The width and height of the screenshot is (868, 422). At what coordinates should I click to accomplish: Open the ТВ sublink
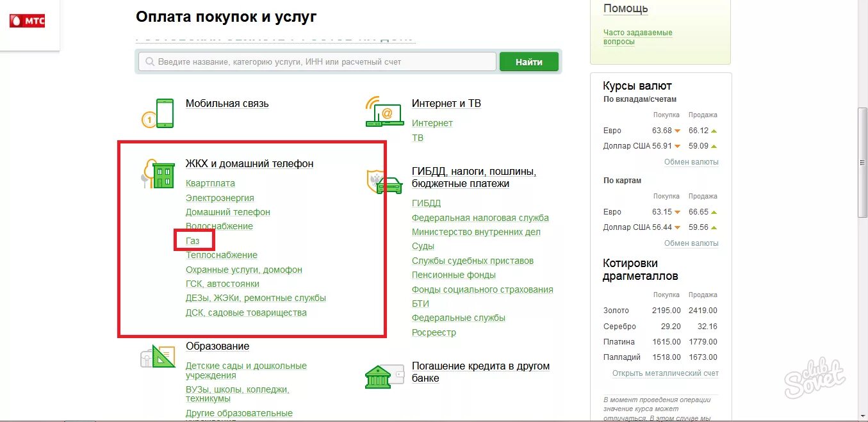point(417,138)
